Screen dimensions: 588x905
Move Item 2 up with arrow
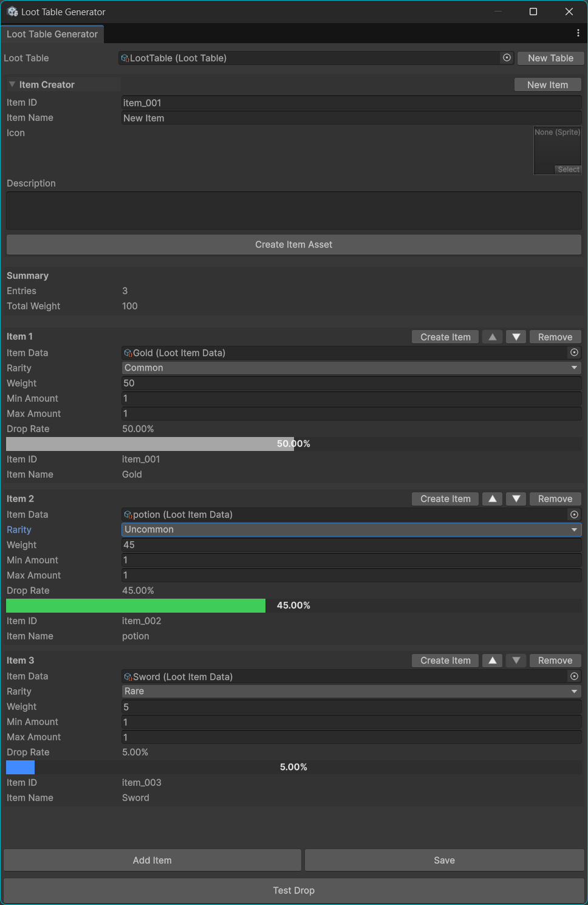point(493,499)
